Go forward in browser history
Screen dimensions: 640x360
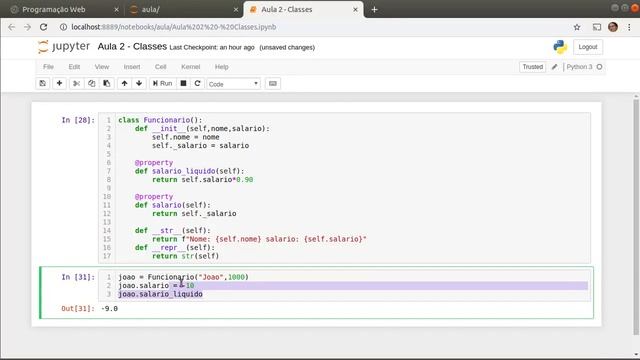click(27, 27)
